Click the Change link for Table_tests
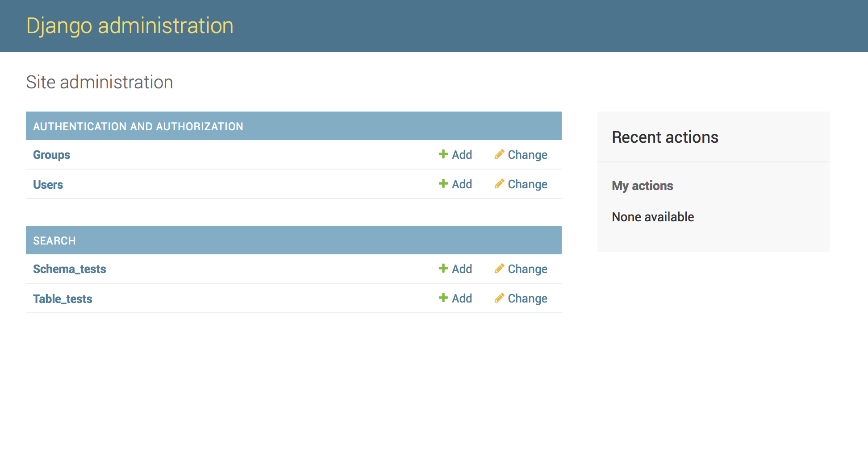Viewport: 868px width, 456px height. point(527,298)
